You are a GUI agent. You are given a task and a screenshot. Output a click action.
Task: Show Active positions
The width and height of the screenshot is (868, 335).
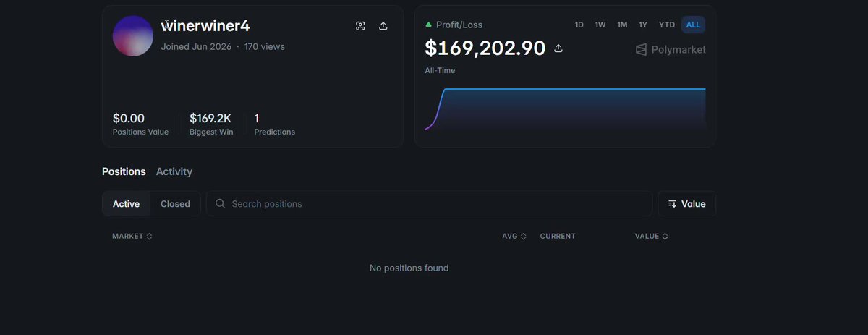(126, 204)
